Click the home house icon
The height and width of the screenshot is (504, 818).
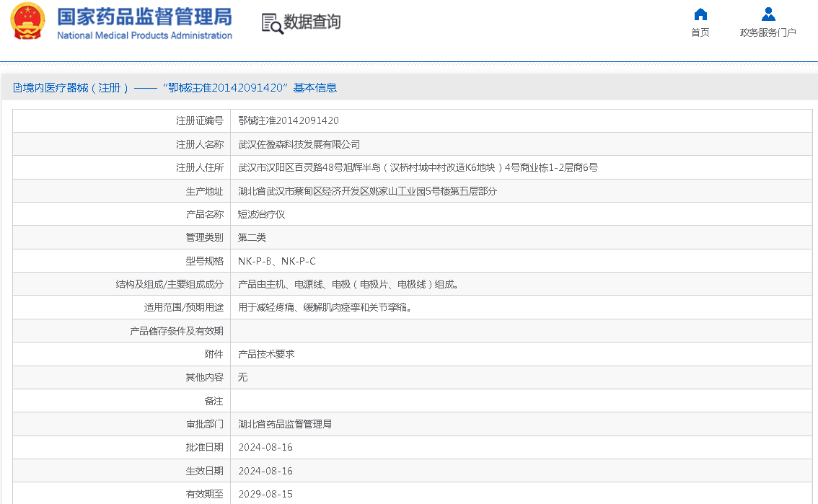pyautogui.click(x=700, y=14)
